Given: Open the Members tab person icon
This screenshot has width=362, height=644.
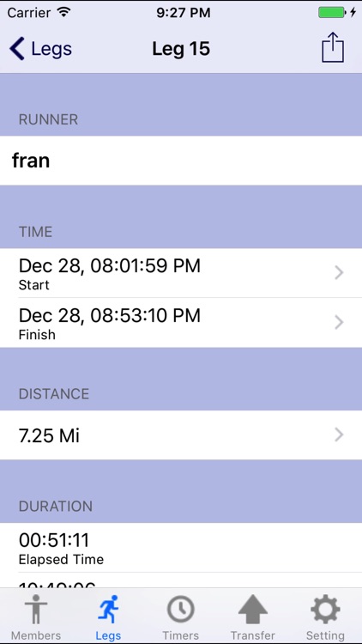Looking at the screenshot, I should point(36,610).
